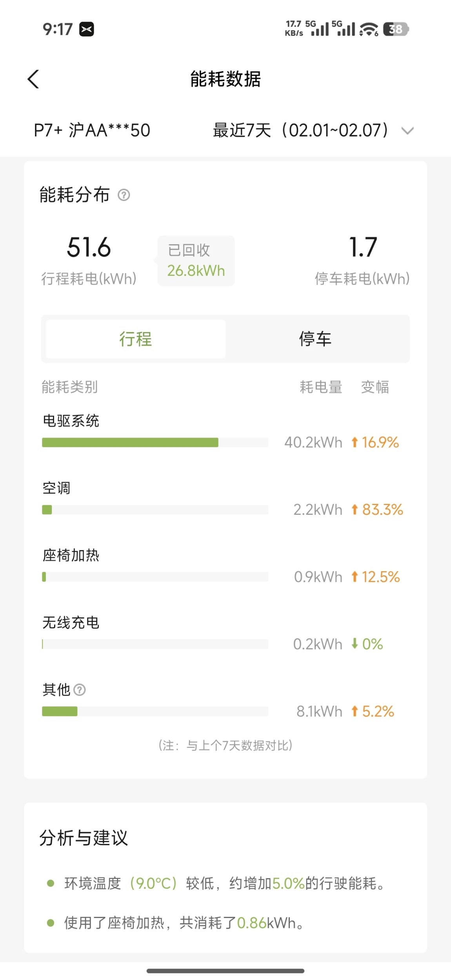Tap the Wi-Fi status icon
Screen dimensions: 451x980
pyautogui.click(x=369, y=29)
